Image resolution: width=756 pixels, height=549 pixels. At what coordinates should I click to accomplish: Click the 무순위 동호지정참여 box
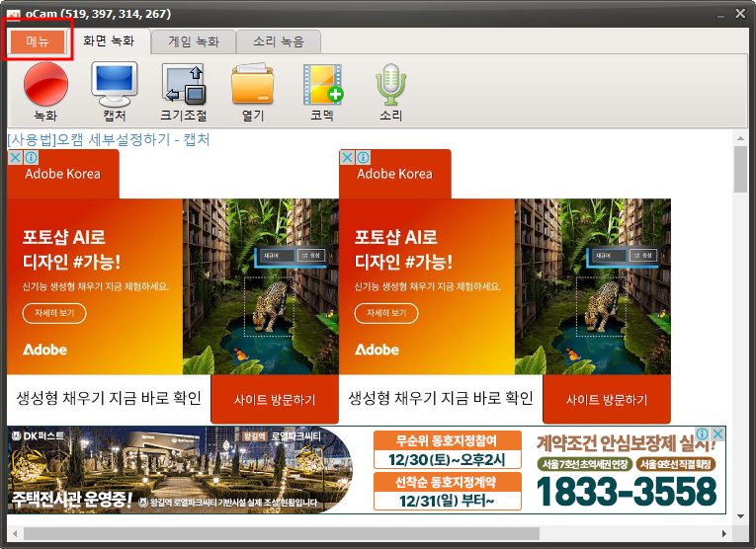point(448,450)
